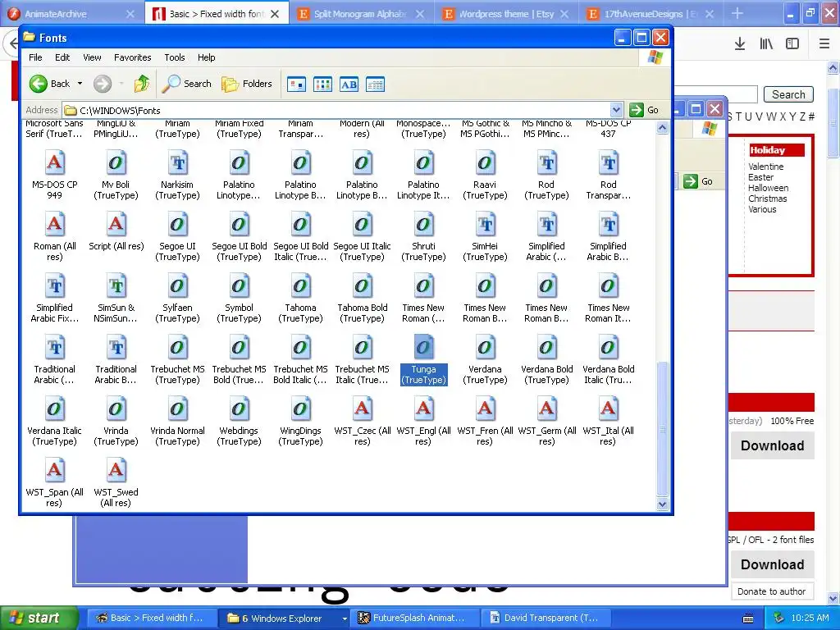Viewport: 840px width, 630px height.
Task: Open the browser library icon
Action: [x=766, y=44]
